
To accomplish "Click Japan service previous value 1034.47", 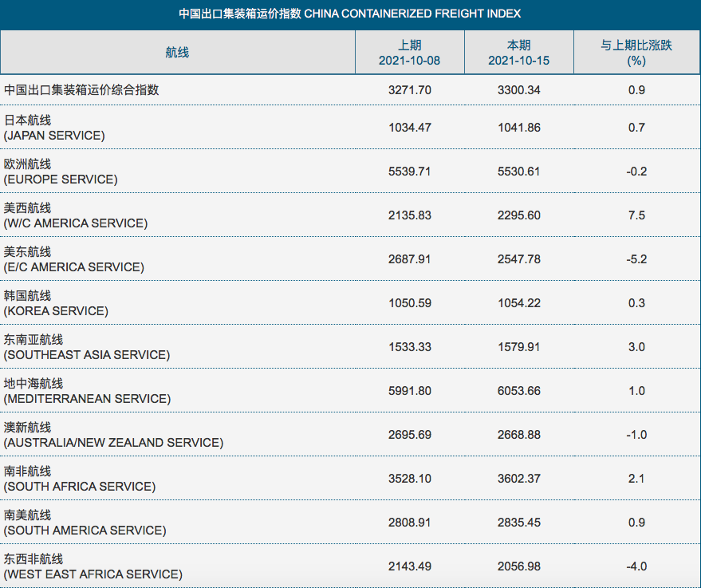I will pos(409,128).
